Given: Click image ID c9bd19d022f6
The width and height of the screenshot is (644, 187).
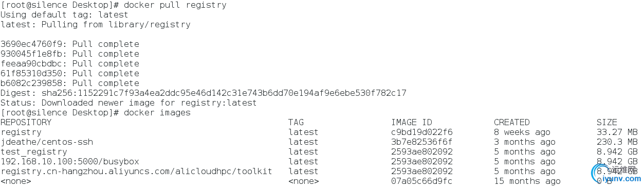Looking at the screenshot, I should 422,132.
